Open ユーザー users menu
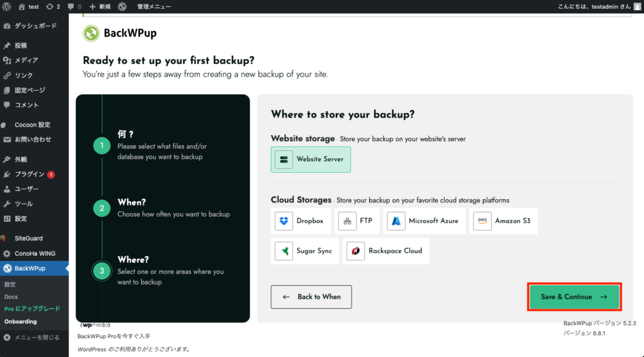 (x=35, y=189)
